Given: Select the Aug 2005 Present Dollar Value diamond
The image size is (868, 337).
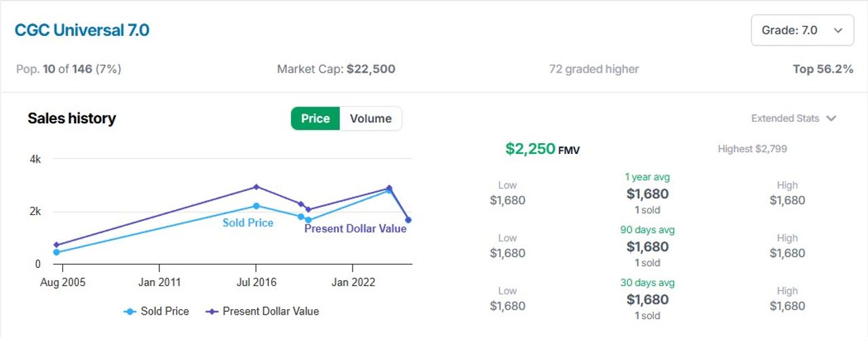Looking at the screenshot, I should [x=56, y=245].
